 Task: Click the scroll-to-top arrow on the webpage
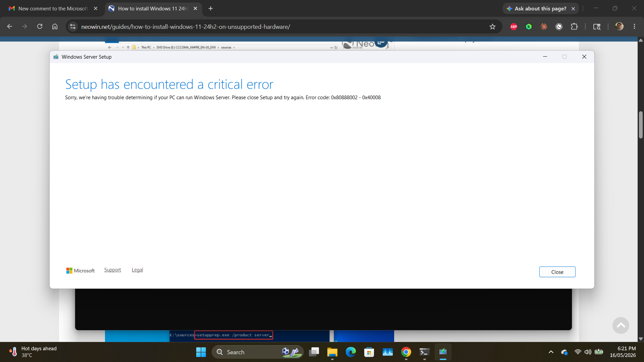click(621, 325)
